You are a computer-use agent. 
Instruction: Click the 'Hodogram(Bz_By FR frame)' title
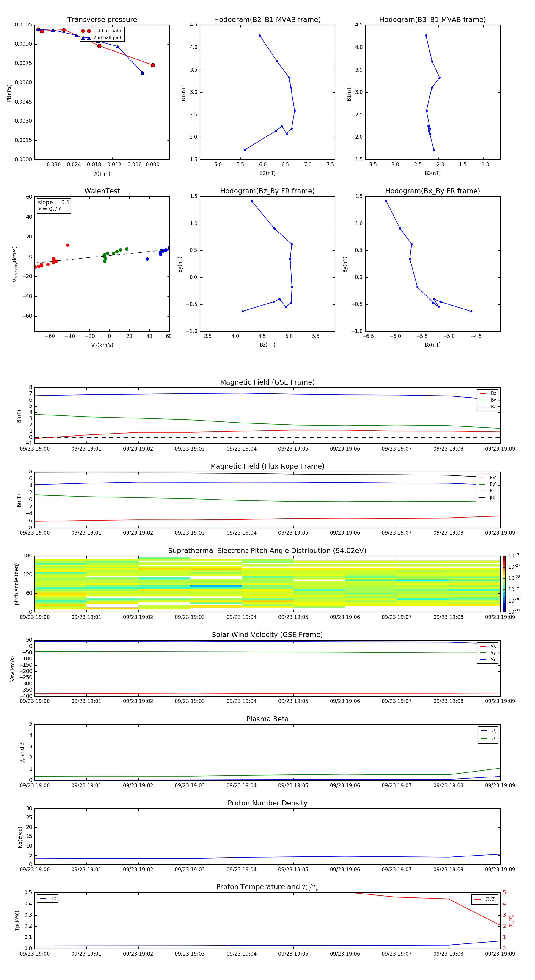pos(267,191)
